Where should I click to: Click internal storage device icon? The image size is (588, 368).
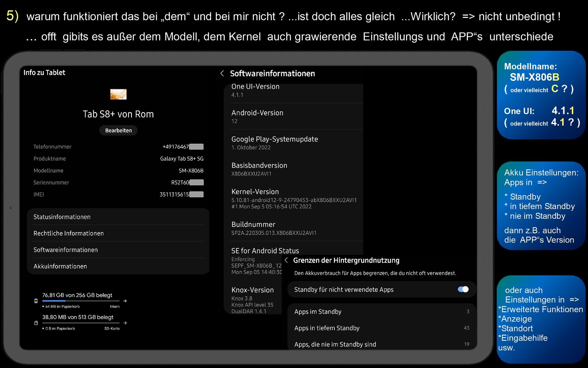(x=36, y=301)
